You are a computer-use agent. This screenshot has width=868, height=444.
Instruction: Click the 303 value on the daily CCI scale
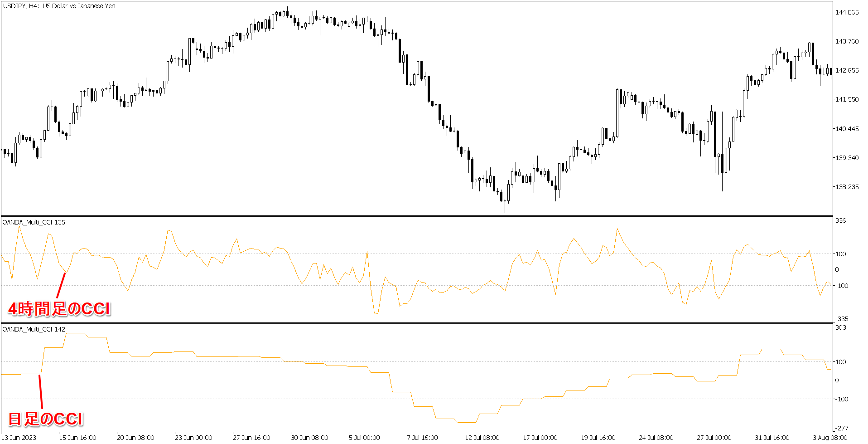840,327
